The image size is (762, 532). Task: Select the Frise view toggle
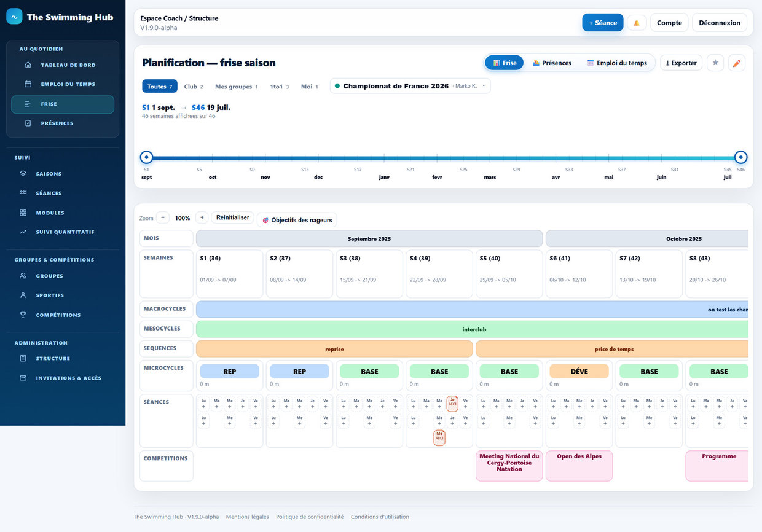point(505,63)
